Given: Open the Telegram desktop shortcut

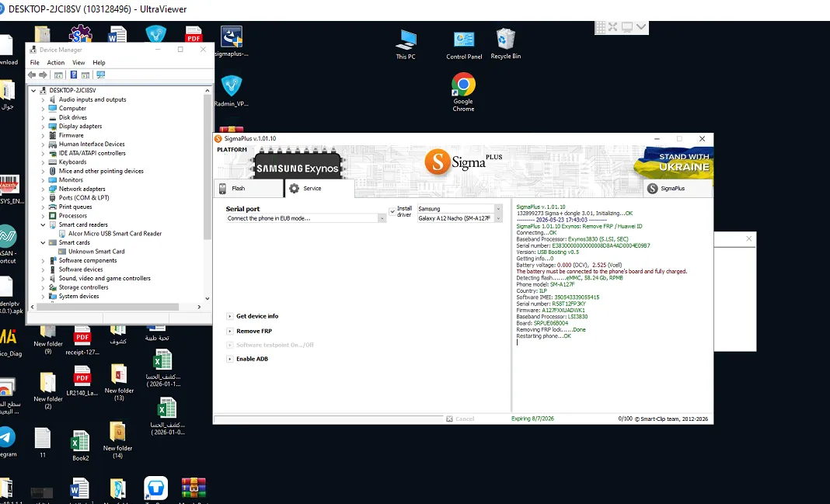Looking at the screenshot, I should click(8, 442).
